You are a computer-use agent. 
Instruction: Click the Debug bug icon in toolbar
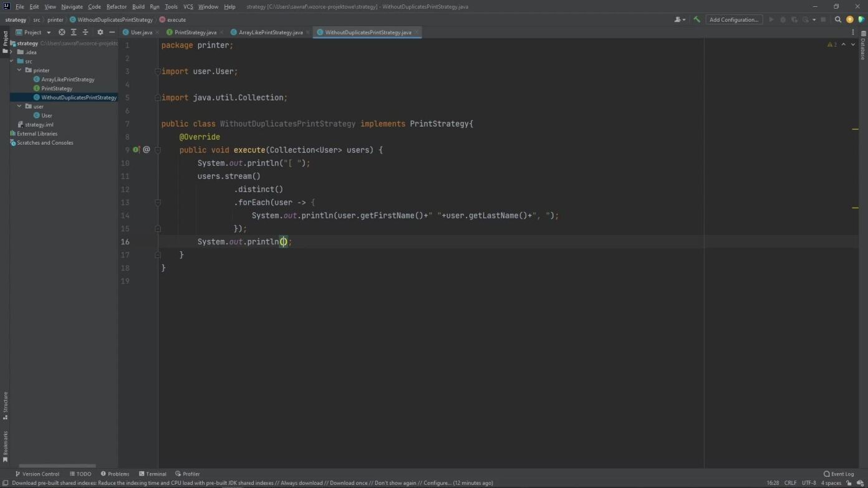[783, 19]
